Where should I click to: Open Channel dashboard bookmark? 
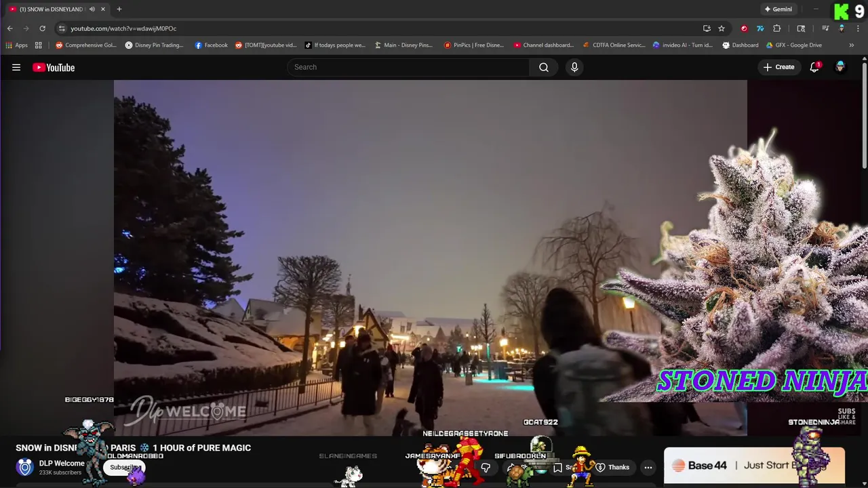click(x=544, y=45)
